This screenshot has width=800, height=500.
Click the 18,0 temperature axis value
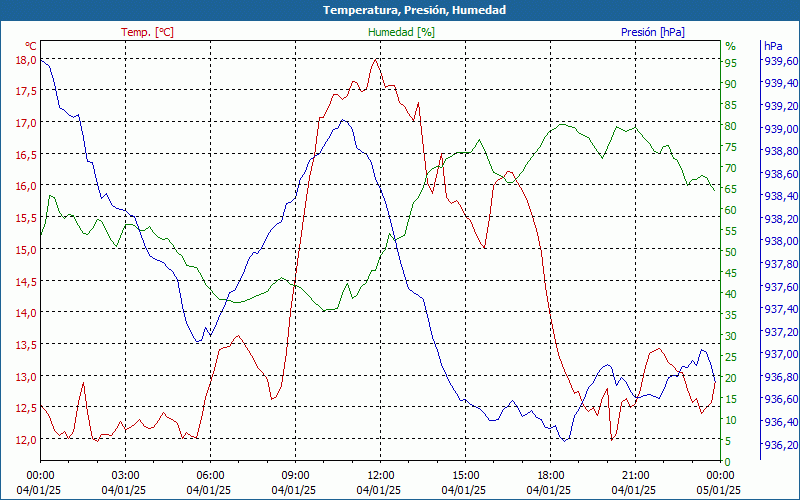(26, 60)
